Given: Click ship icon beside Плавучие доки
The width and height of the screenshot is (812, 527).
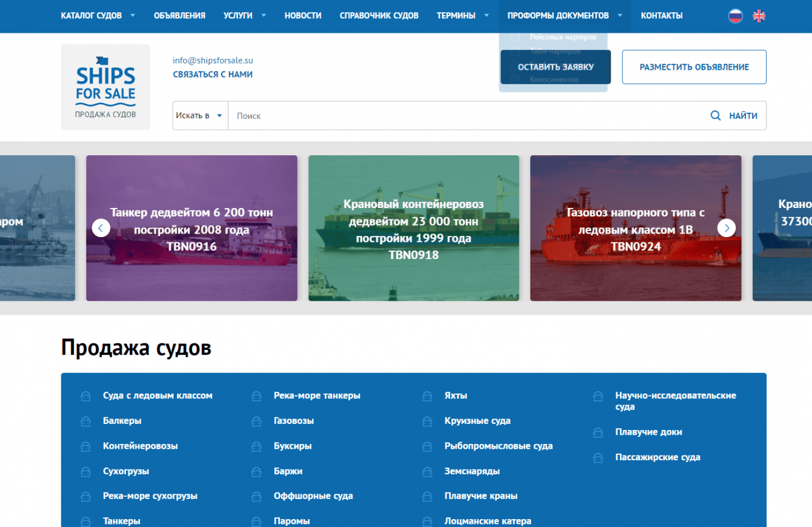Looking at the screenshot, I should [x=598, y=432].
